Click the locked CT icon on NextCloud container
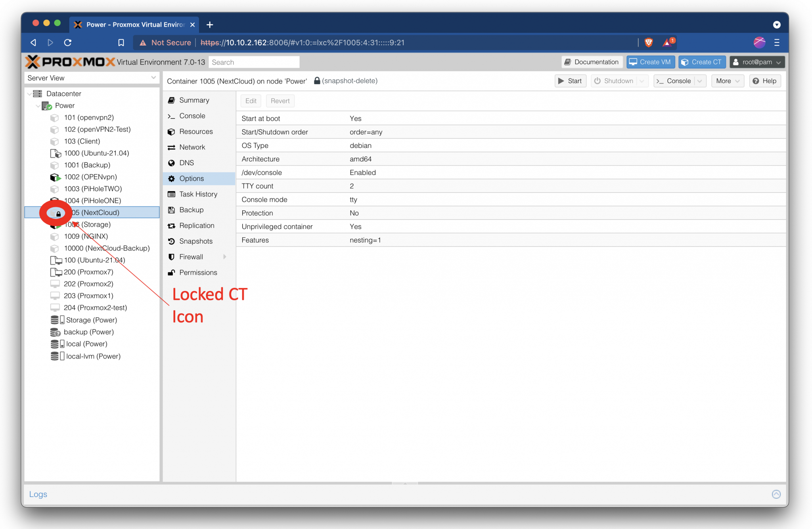This screenshot has width=812, height=529. pyautogui.click(x=56, y=213)
